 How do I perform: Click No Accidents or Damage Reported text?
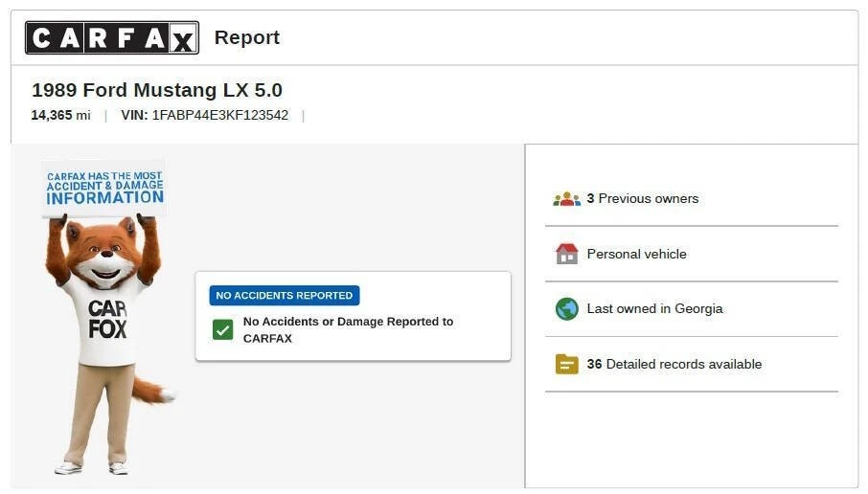click(348, 329)
